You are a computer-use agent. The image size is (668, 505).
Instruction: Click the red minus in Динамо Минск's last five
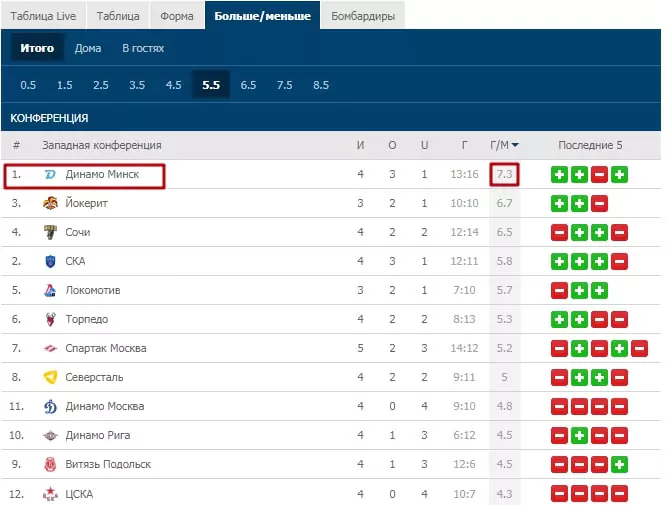point(599,175)
